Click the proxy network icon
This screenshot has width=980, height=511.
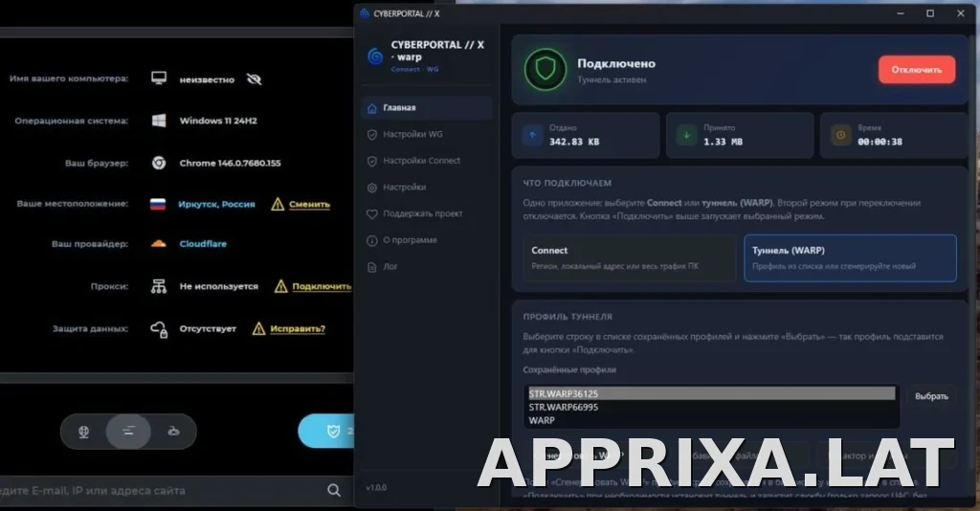159,286
